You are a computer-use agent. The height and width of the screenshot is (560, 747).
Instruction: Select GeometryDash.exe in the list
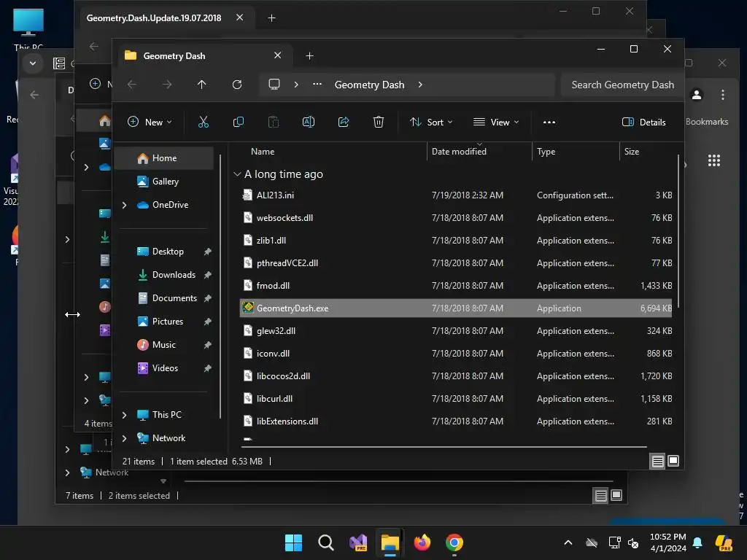click(457, 308)
